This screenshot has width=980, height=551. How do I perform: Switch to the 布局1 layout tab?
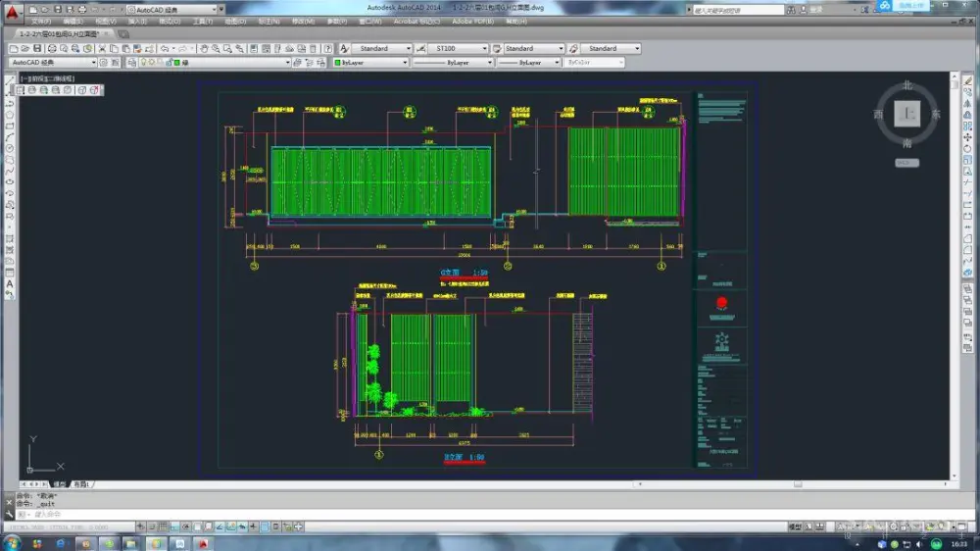80,484
